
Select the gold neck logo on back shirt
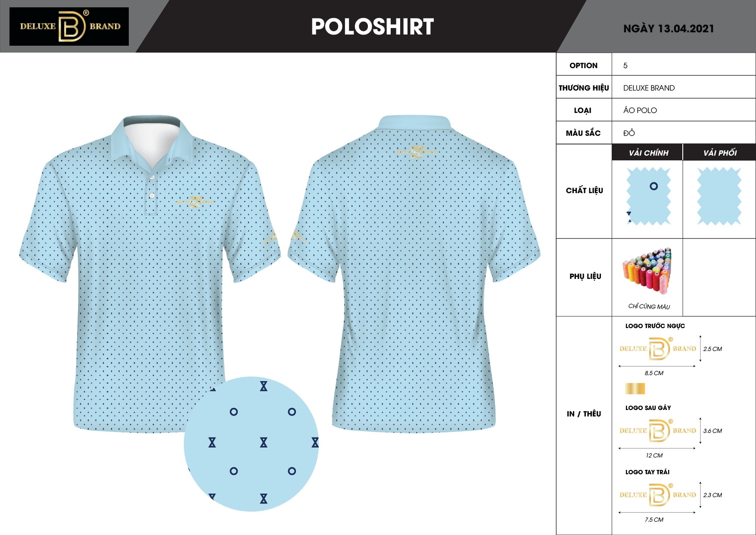[416, 152]
